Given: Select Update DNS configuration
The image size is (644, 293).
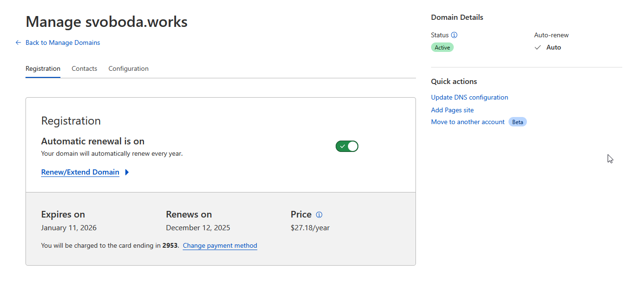Looking at the screenshot, I should pos(469,97).
